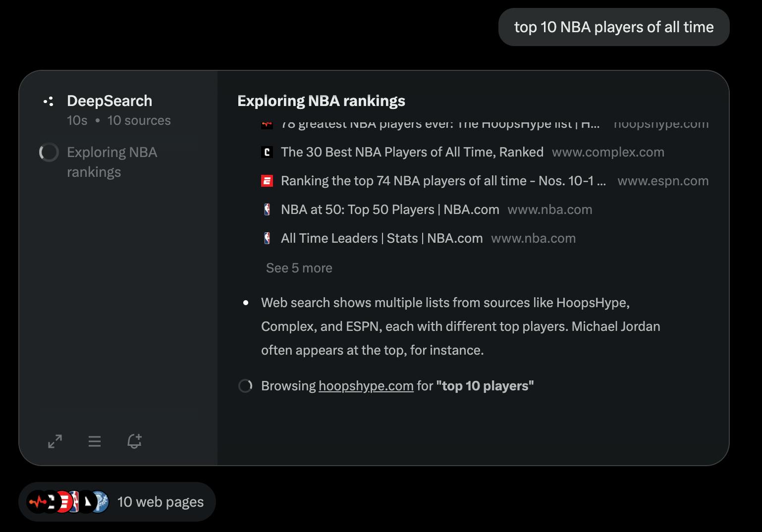This screenshot has height=532, width=762.
Task: Click the ESPN favicon icon
Action: point(267,181)
